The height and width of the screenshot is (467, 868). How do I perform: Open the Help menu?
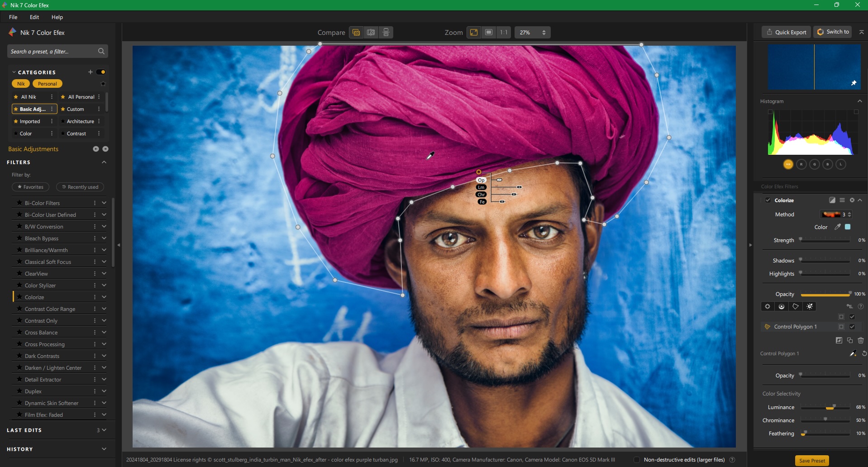coord(57,17)
